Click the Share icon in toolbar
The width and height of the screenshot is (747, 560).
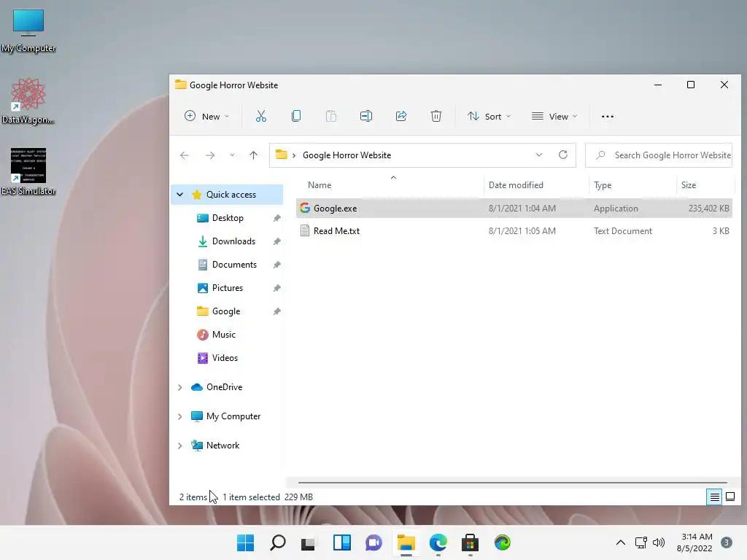[401, 116]
